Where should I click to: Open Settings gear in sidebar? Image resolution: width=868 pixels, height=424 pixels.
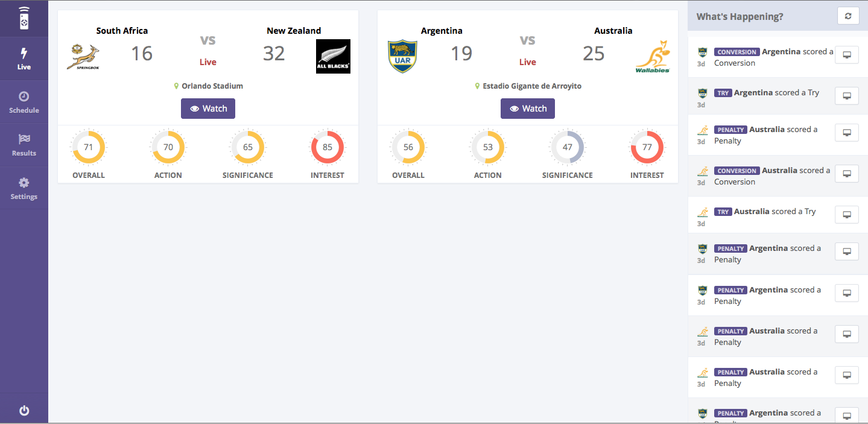click(x=24, y=188)
